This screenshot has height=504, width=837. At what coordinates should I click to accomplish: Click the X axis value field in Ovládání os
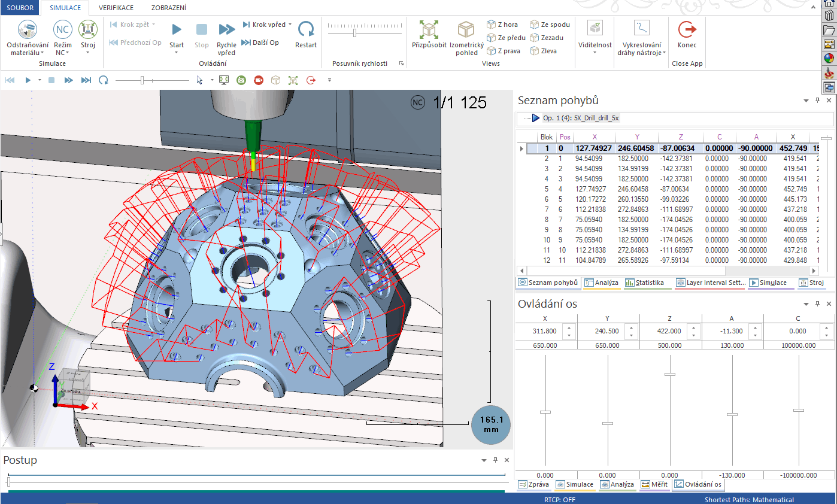[544, 331]
